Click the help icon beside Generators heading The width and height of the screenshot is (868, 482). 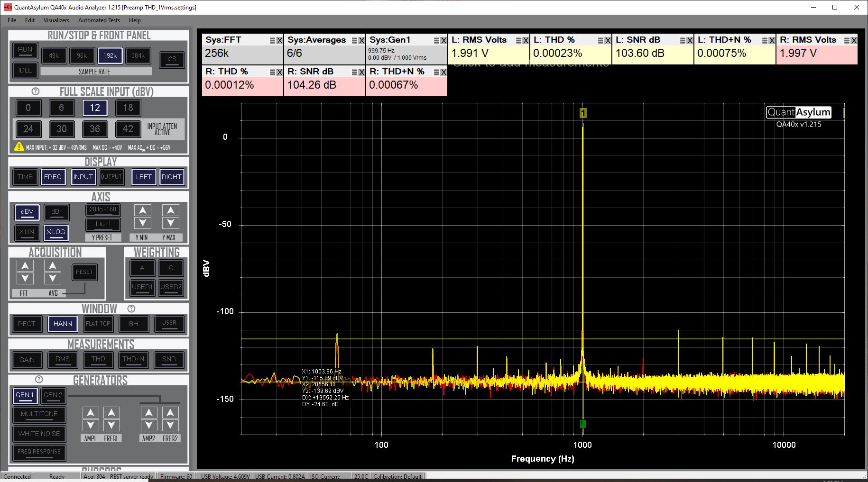pos(39,380)
